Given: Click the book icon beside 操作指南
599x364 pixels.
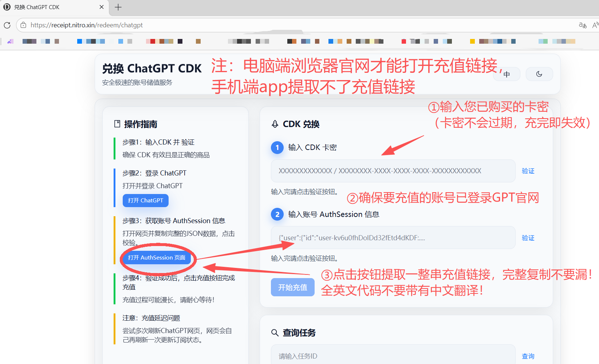Looking at the screenshot, I should point(117,124).
